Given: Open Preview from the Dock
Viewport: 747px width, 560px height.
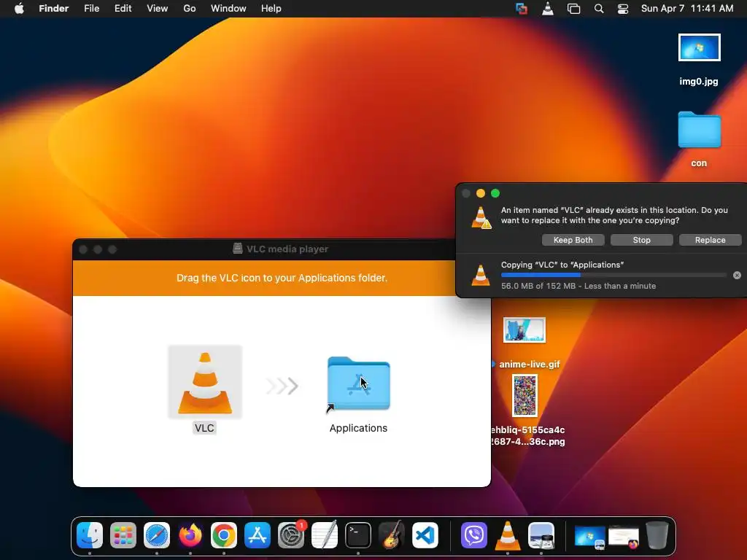Looking at the screenshot, I should tap(541, 535).
